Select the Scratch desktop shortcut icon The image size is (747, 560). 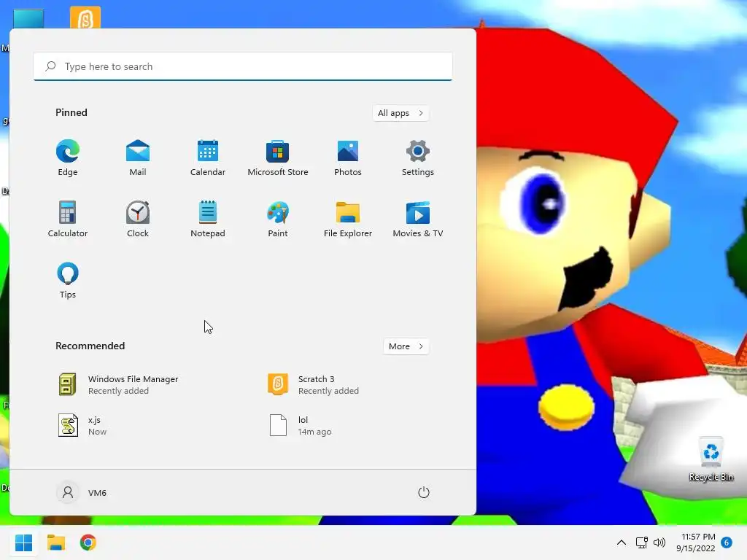click(85, 17)
